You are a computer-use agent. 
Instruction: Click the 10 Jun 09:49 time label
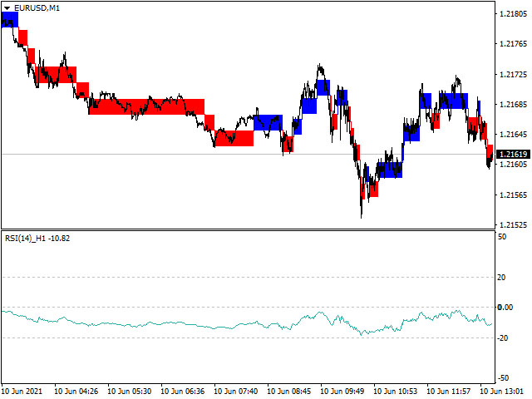point(342,392)
